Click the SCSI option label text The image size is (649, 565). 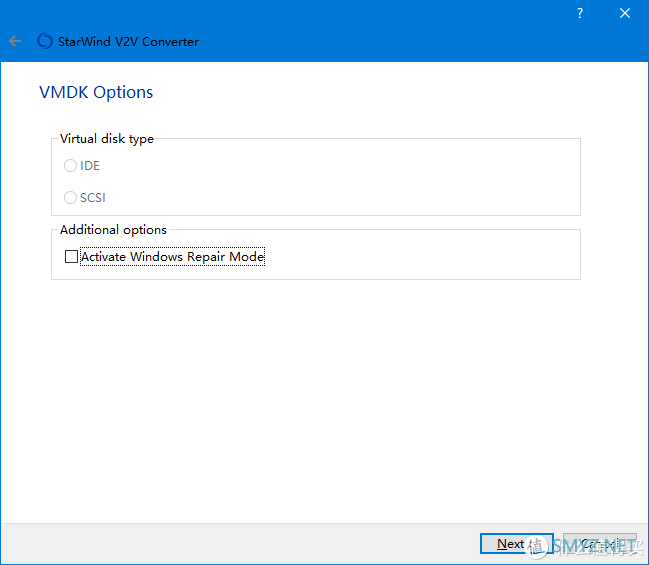(x=93, y=198)
